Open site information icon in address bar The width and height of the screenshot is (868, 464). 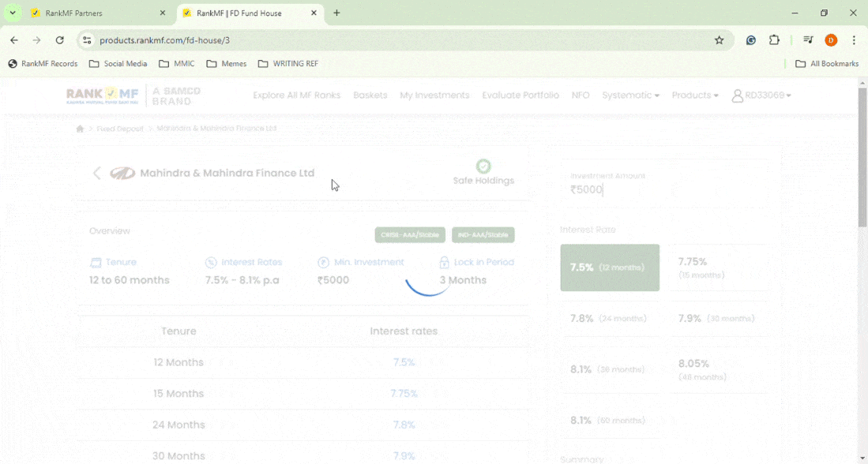tap(87, 40)
